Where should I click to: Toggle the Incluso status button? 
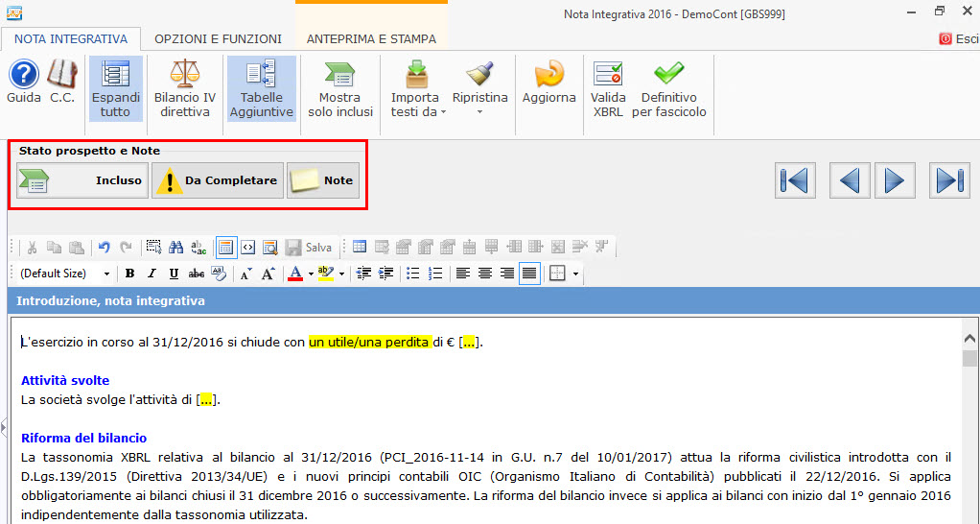click(x=82, y=180)
